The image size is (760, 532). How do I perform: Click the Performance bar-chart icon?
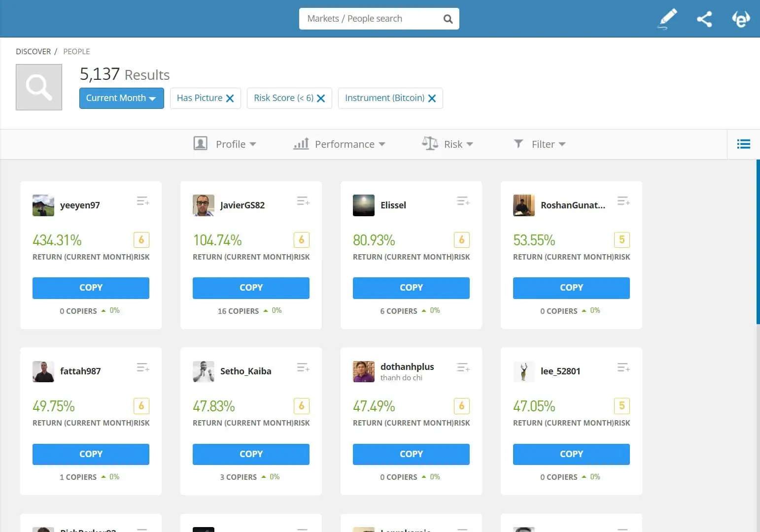(x=301, y=143)
